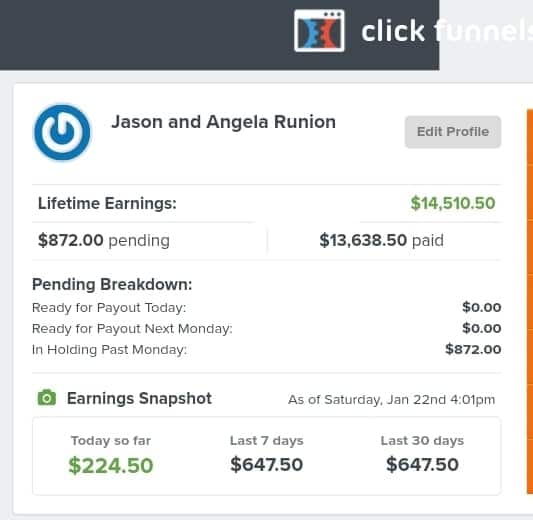Viewport: 533px width, 520px height.
Task: Click the green camera snapshot icon
Action: pos(47,397)
